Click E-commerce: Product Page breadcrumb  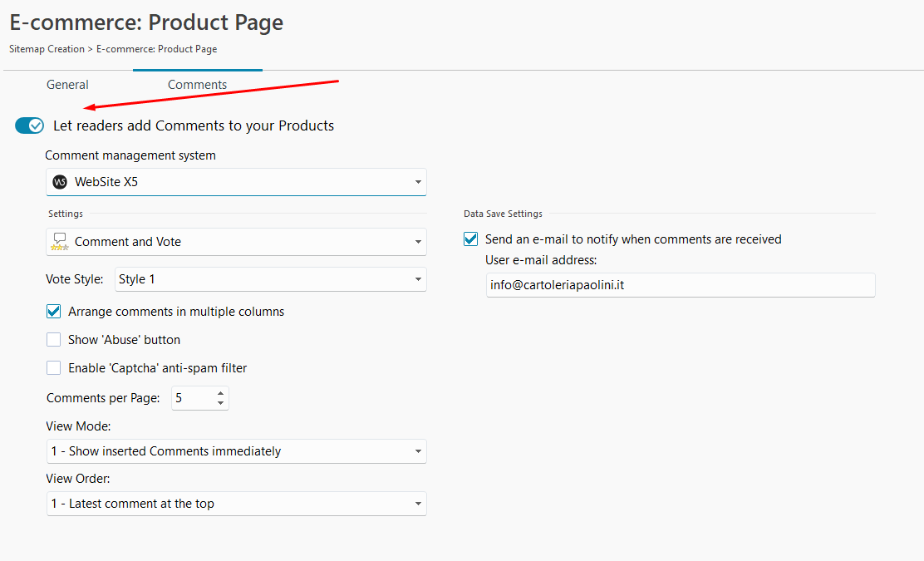156,49
